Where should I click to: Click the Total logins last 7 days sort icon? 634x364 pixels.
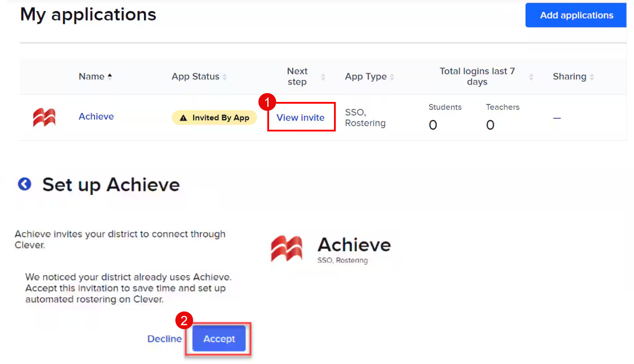coord(531,76)
